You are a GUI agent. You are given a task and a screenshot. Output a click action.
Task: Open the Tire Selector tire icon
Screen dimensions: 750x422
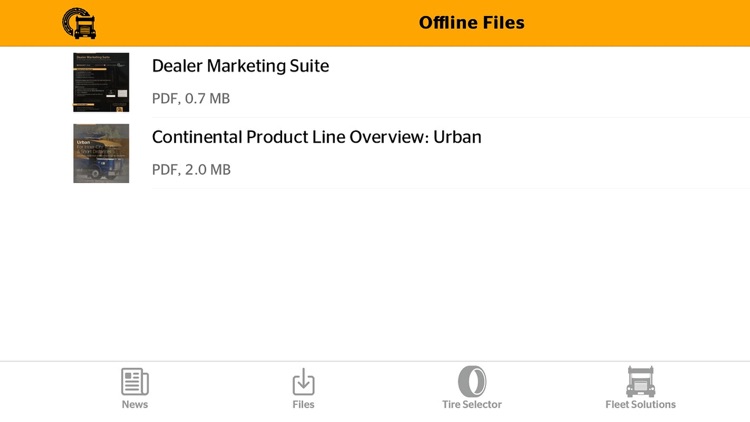[x=472, y=381]
